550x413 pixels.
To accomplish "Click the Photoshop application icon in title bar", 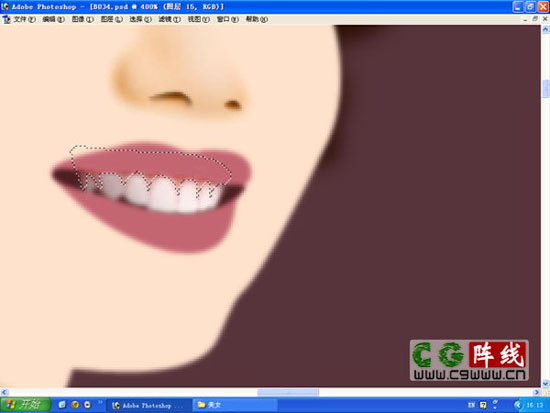I will click(5, 6).
